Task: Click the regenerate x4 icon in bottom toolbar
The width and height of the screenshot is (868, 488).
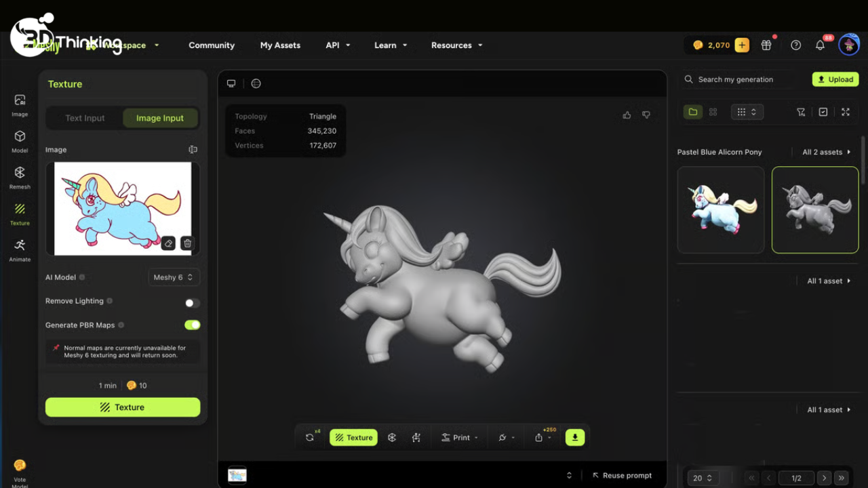Action: pyautogui.click(x=311, y=437)
